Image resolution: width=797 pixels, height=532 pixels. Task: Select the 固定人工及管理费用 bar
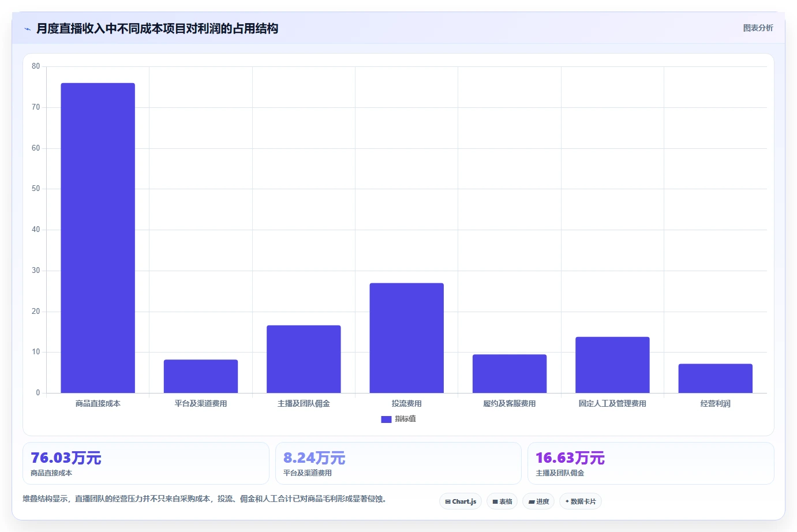pyautogui.click(x=612, y=365)
